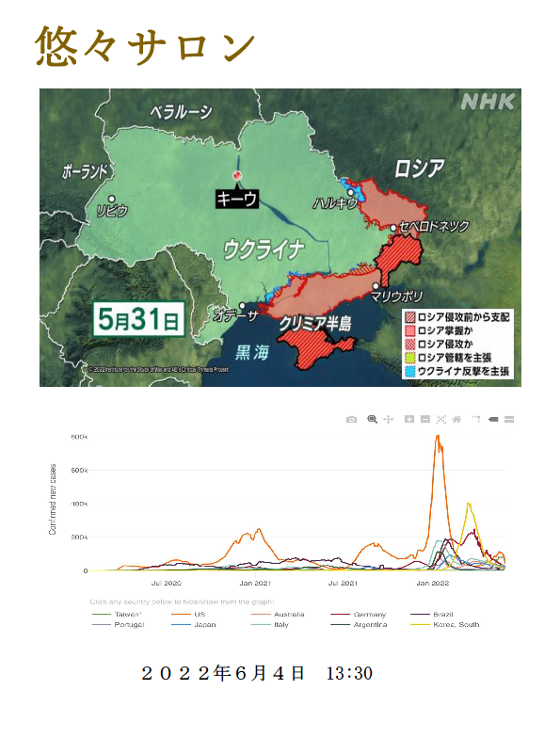Click the Zoom out minus icon
The width and height of the screenshot is (560, 738).
pos(425,419)
